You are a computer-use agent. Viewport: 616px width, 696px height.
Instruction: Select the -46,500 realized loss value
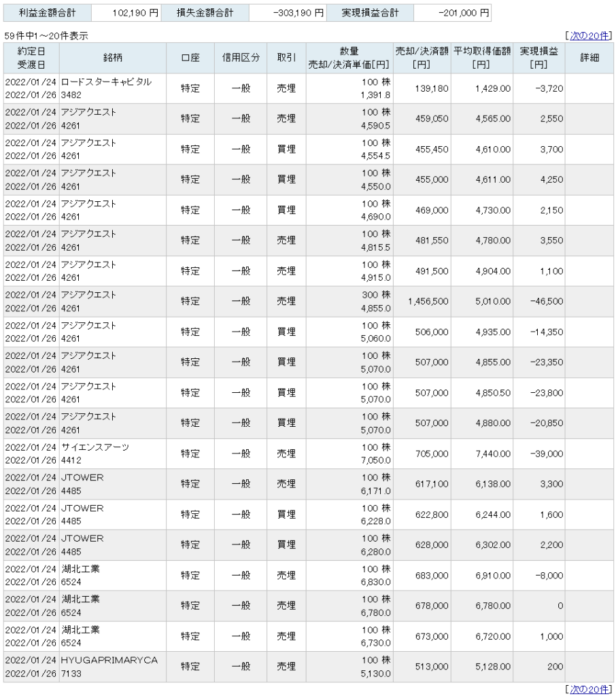[x=547, y=301]
